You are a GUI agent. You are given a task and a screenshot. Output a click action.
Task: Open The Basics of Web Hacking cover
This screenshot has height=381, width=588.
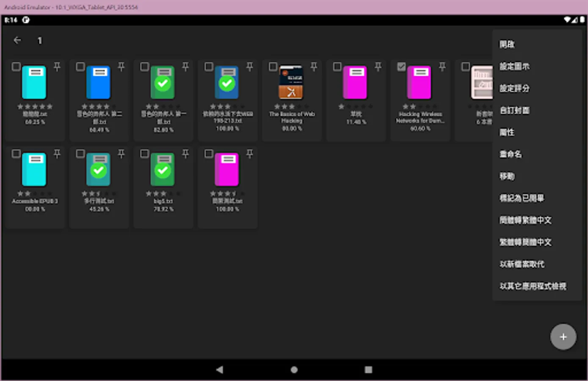click(x=291, y=82)
